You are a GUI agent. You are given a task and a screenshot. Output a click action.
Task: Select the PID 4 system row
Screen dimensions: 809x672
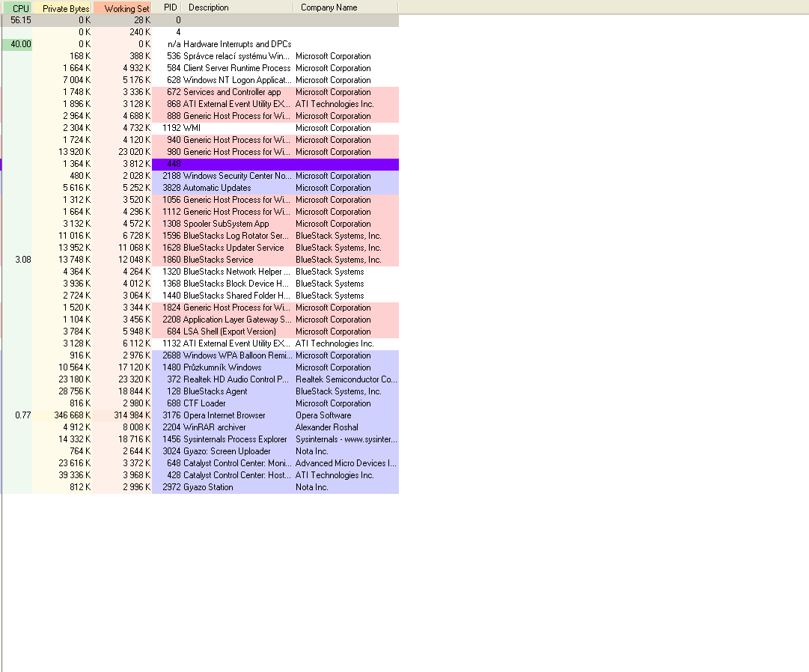(200, 32)
